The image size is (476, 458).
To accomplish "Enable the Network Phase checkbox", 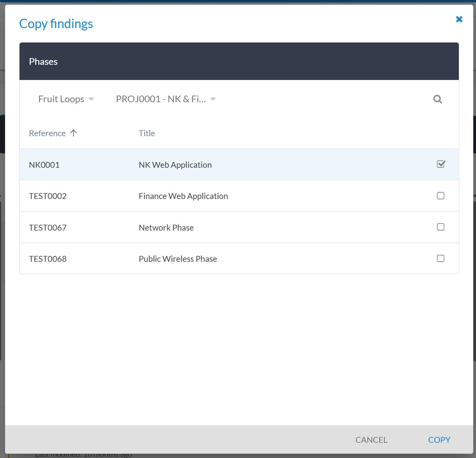I will [440, 227].
